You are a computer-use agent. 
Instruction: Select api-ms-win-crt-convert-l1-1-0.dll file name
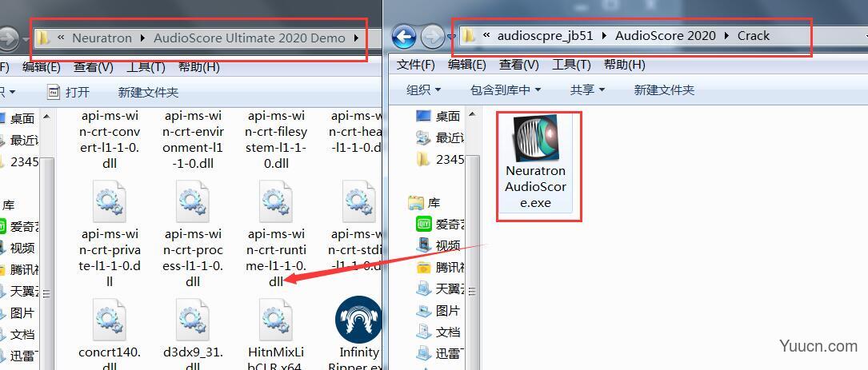pos(109,140)
